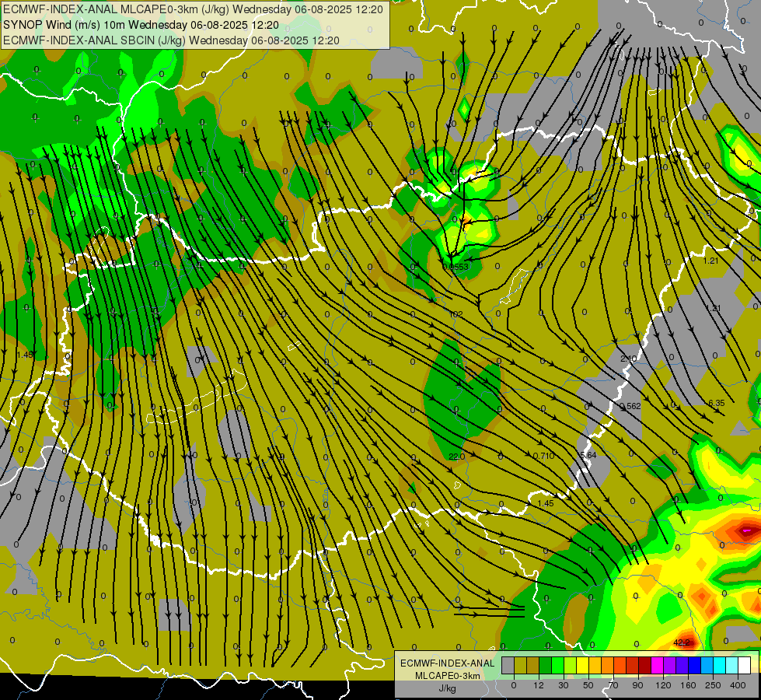Screen dimensions: 761x700
Task: Click the map value 6.35
Action: coord(717,403)
